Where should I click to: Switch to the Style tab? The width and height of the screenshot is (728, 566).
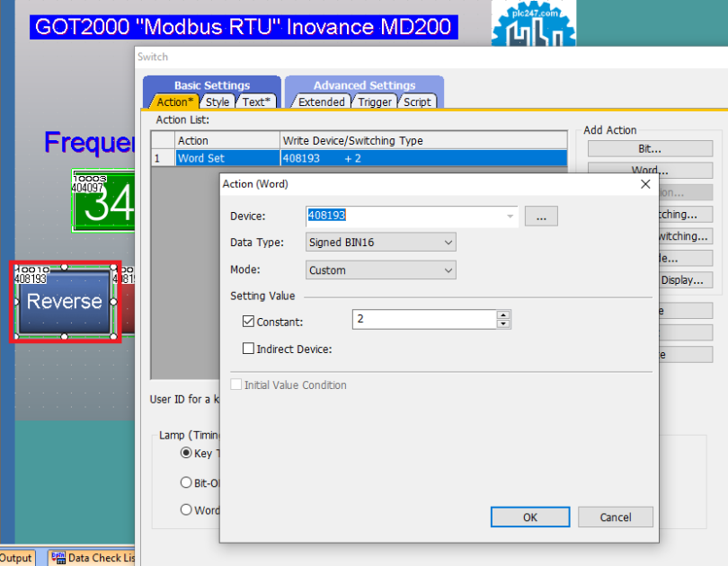coord(217,102)
